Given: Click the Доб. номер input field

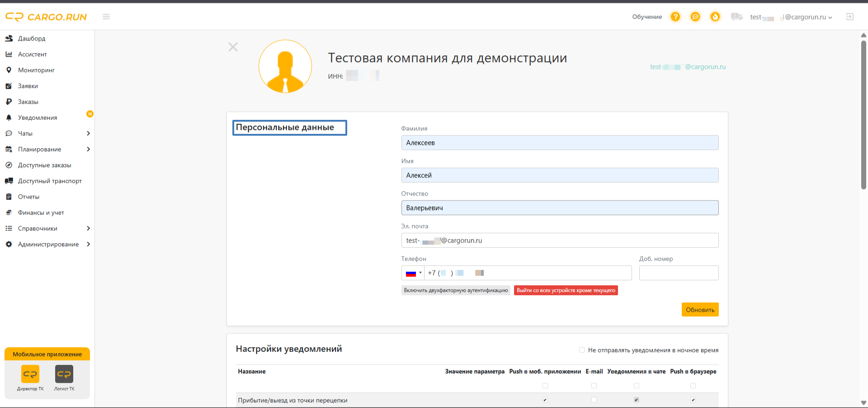Looking at the screenshot, I should (679, 273).
